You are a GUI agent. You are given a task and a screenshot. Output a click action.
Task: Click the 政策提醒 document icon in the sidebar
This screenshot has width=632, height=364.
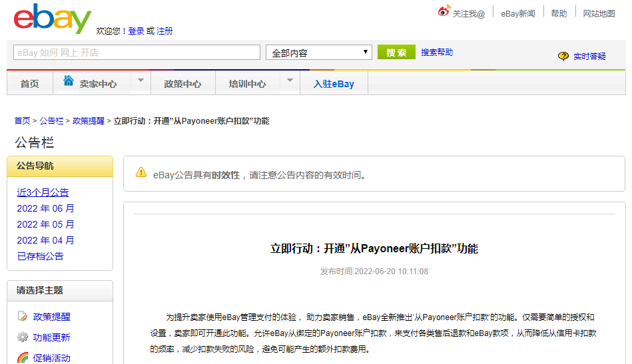(x=23, y=316)
